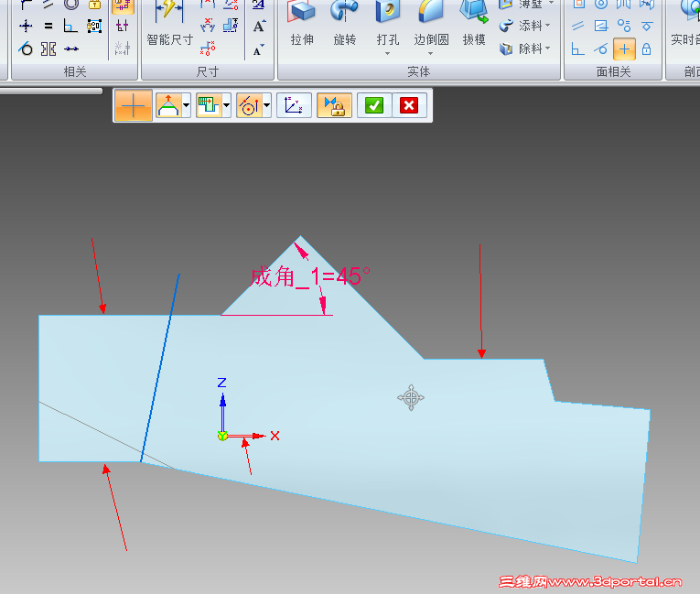Expand the 边倒圆 dropdown arrow
The image size is (700, 594).
[430, 54]
